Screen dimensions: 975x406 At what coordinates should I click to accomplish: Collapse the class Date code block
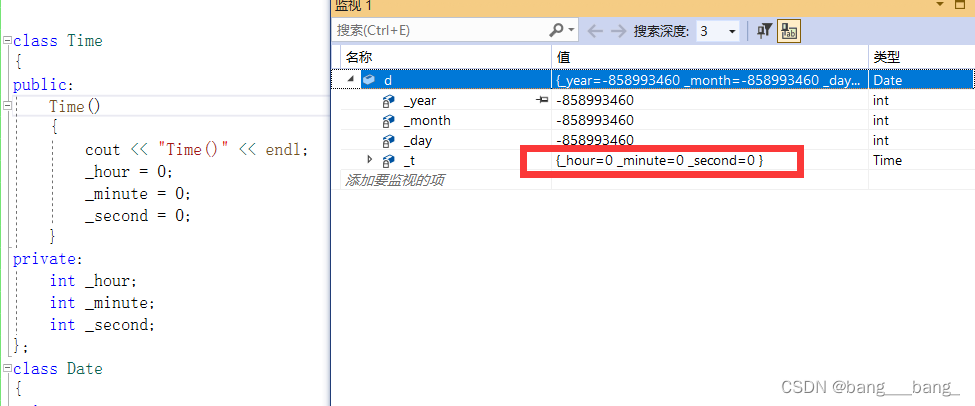tap(7, 369)
